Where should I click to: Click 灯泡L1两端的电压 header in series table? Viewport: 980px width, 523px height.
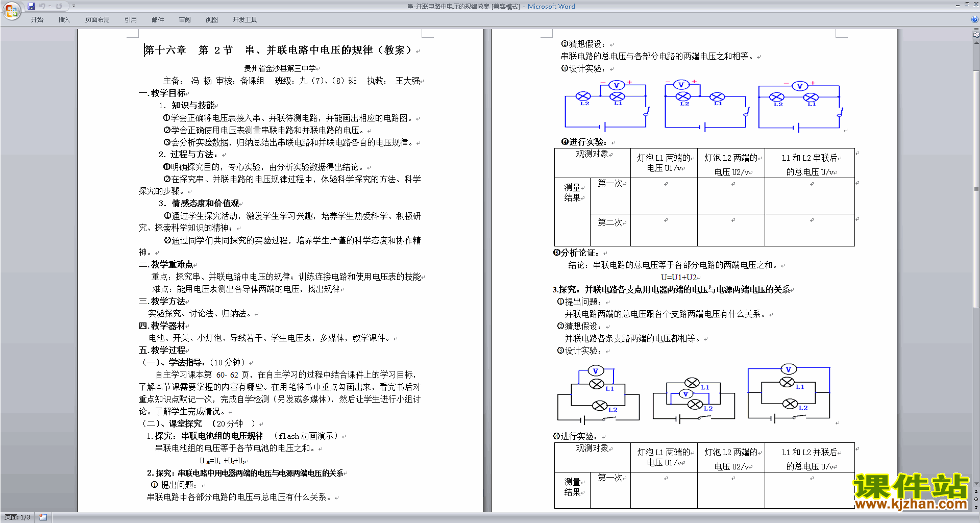click(x=664, y=163)
